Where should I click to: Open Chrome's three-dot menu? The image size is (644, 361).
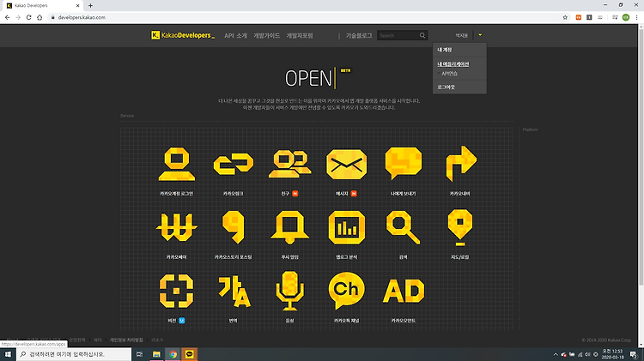pyautogui.click(x=636, y=17)
